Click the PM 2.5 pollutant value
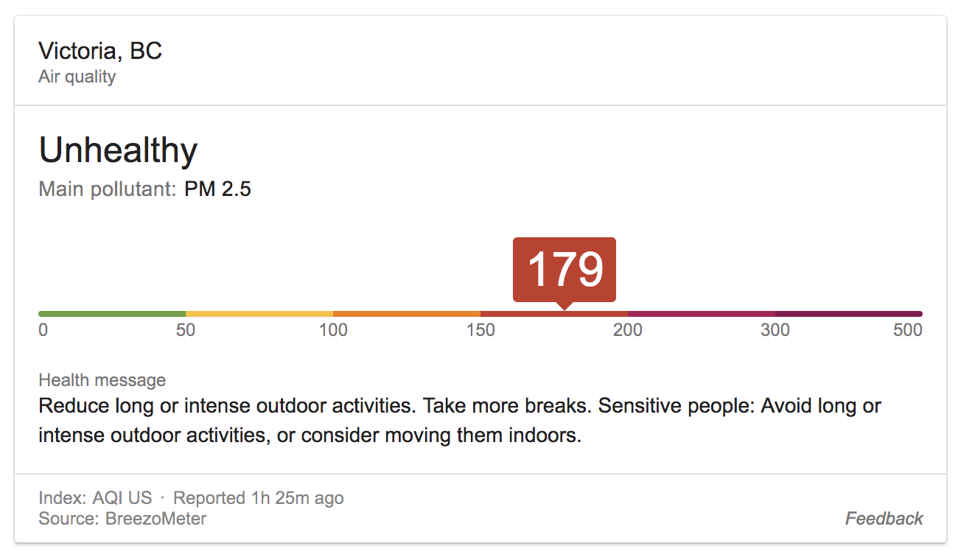Viewport: 961px width, 560px height. [217, 189]
